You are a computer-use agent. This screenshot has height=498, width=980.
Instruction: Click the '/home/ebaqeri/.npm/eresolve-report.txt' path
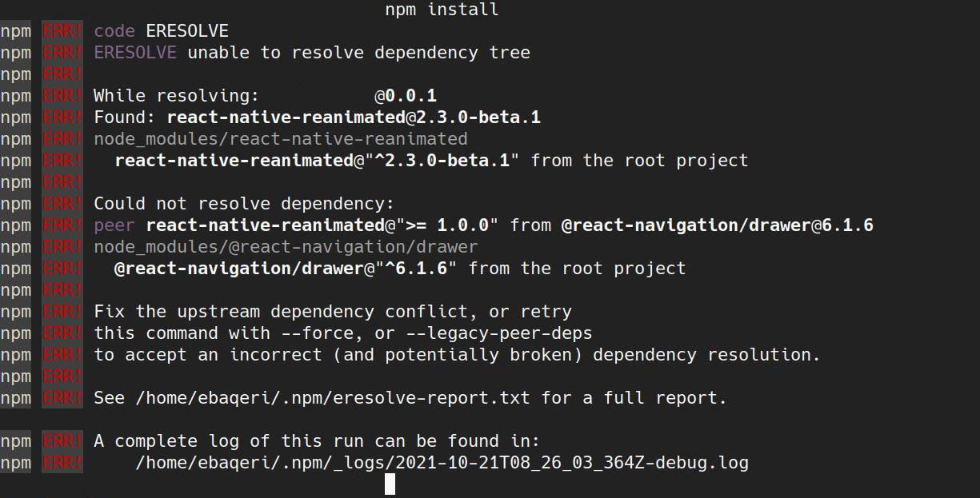point(333,398)
